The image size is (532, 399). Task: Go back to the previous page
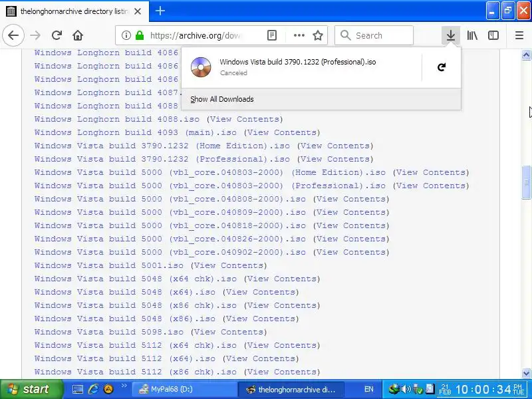pos(13,35)
